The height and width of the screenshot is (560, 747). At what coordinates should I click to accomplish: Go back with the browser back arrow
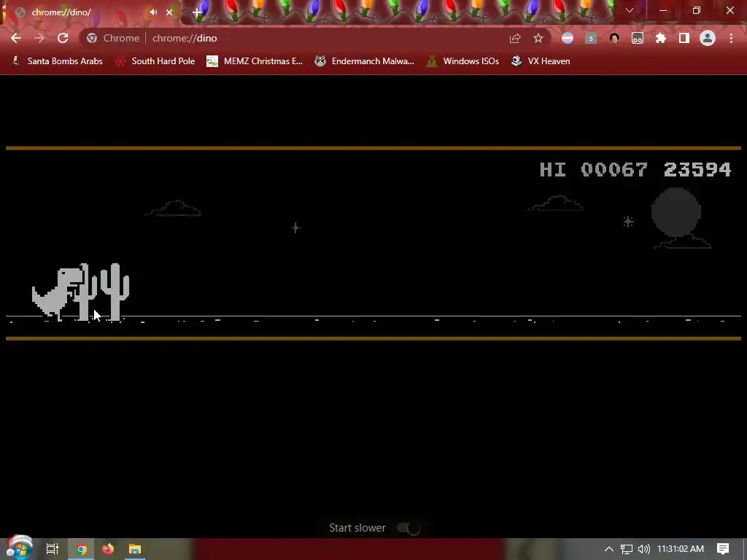[16, 38]
